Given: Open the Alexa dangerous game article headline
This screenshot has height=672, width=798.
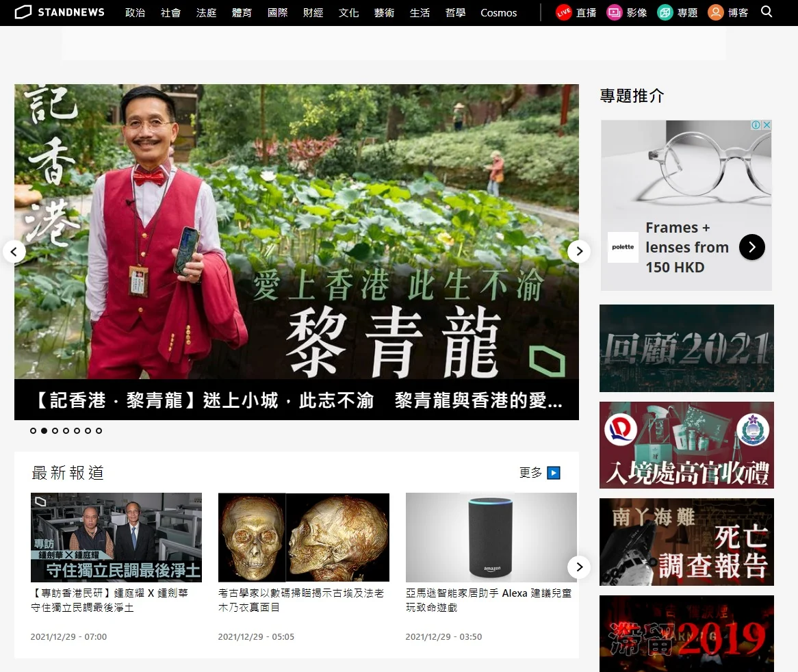Looking at the screenshot, I should [488, 600].
